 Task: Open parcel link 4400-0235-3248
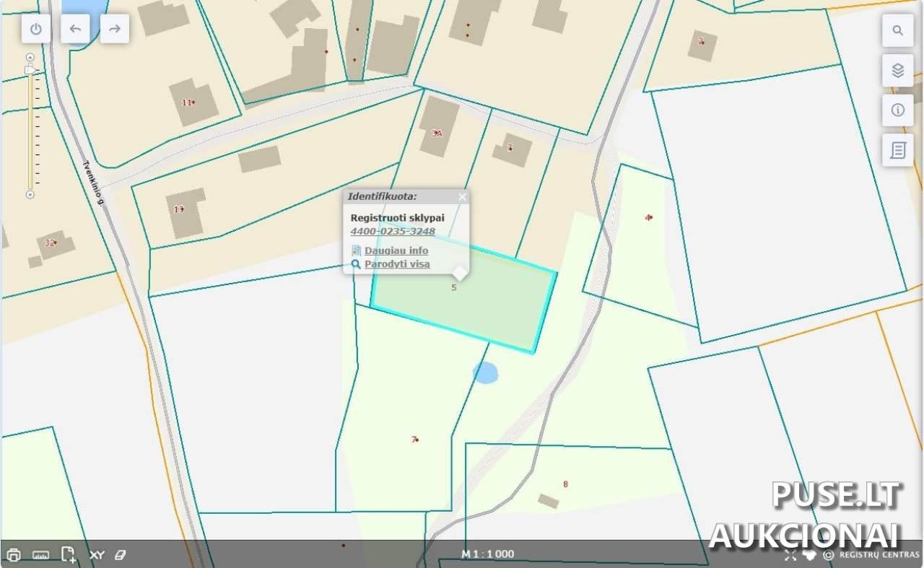coord(393,232)
